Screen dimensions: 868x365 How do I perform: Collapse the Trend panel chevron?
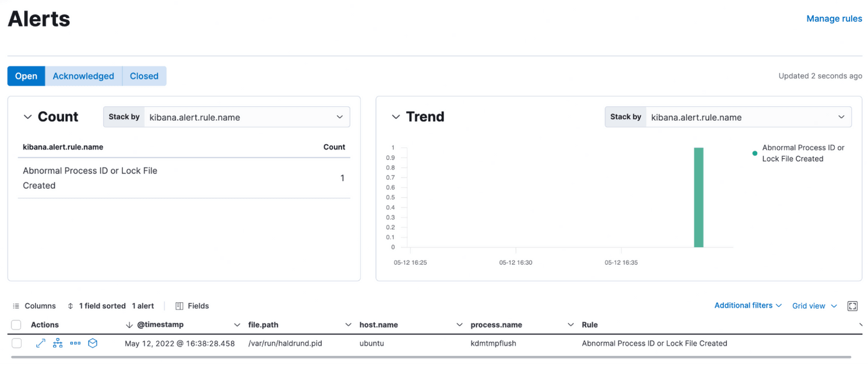(395, 117)
